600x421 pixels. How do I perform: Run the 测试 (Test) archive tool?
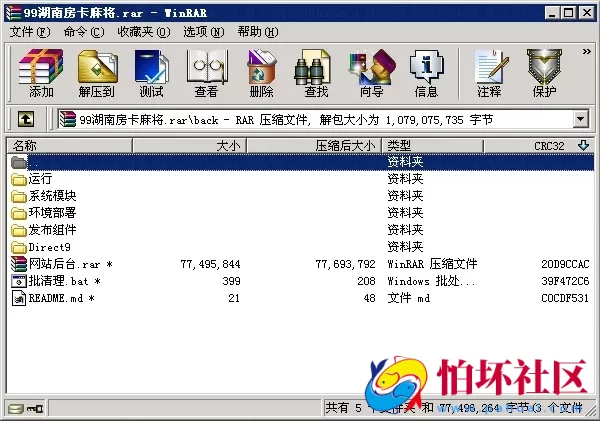[x=152, y=73]
